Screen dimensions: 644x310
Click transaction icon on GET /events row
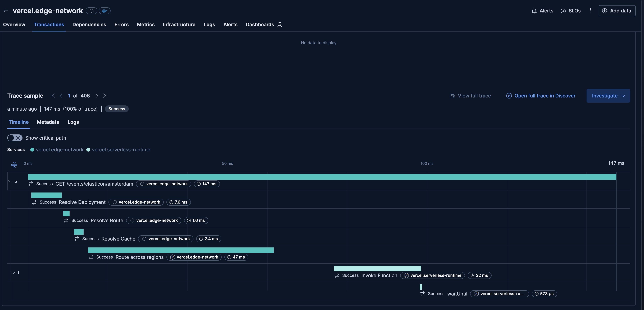point(31,184)
